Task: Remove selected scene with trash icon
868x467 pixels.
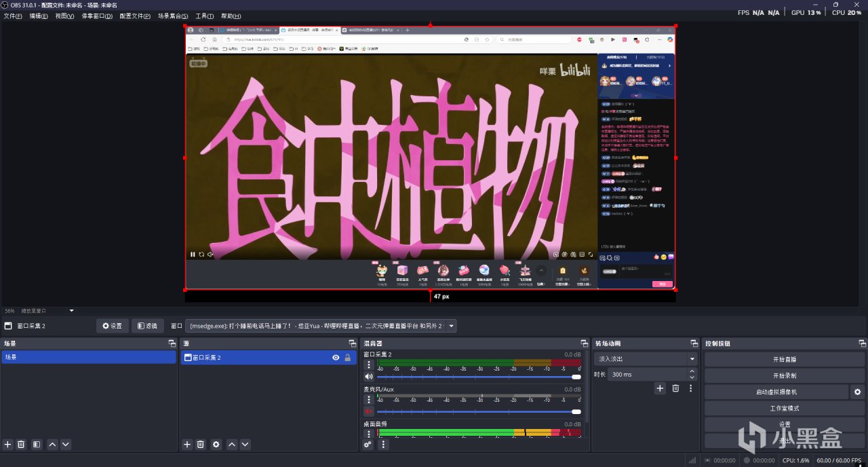Action: (21, 445)
